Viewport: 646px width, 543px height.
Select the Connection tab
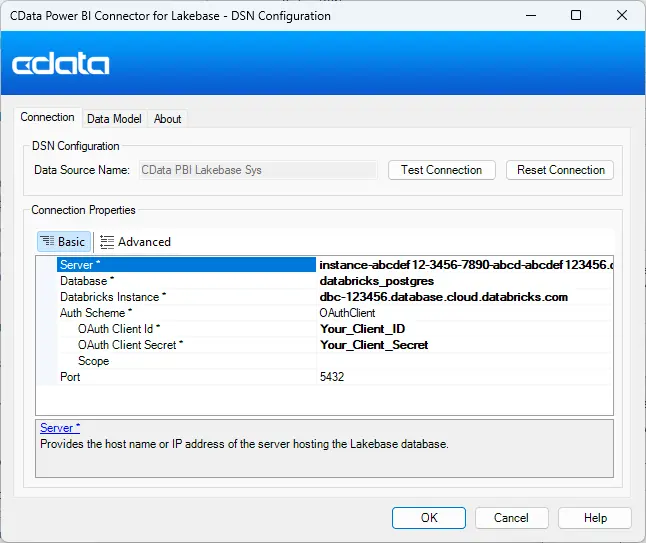[48, 118]
